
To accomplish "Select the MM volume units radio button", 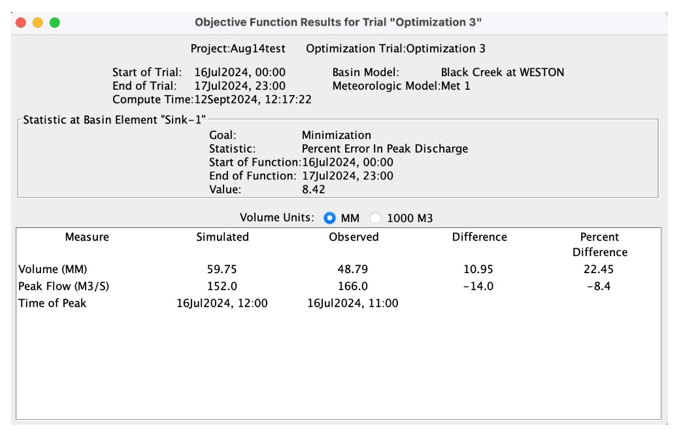I will click(x=329, y=218).
